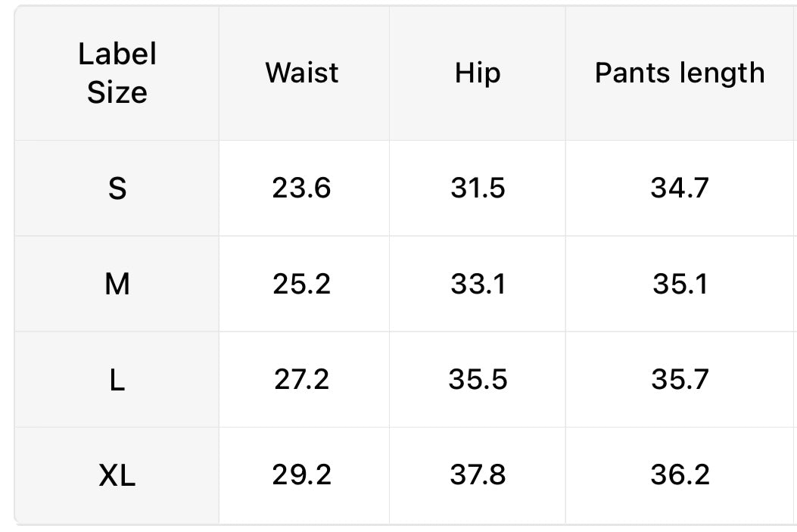Select the Waist column header
This screenshot has width=797, height=532.
302,73
